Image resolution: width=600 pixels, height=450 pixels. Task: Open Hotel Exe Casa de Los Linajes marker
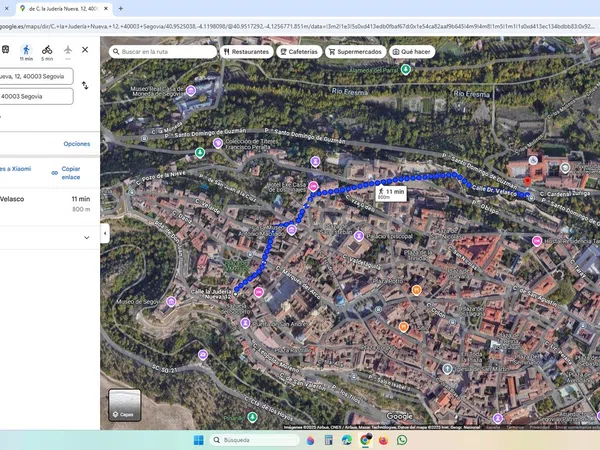(313, 186)
